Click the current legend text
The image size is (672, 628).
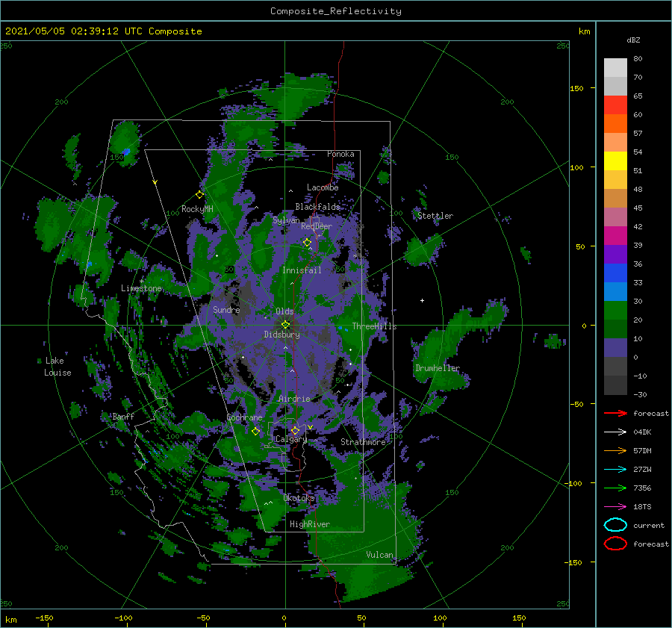click(x=649, y=525)
